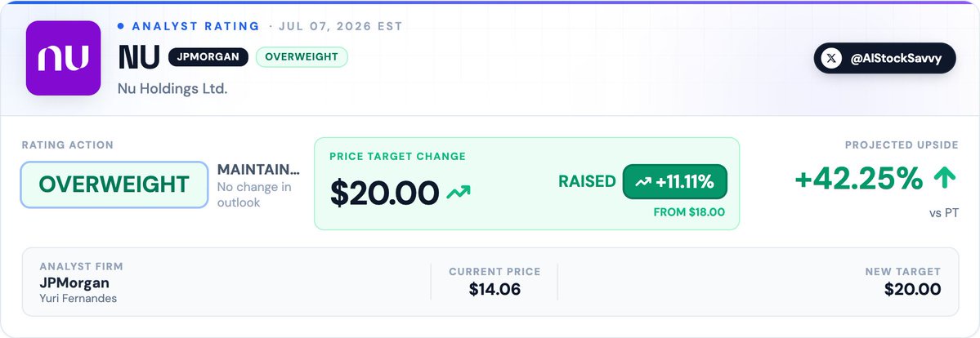
Task: Click the truncated MAINTAIN... label
Action: click(258, 169)
